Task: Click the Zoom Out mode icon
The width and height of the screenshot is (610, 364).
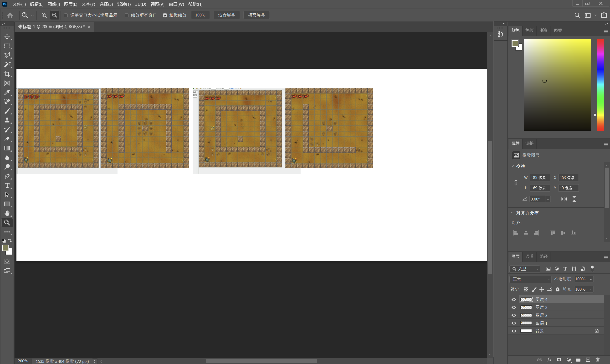Action: 54,15
